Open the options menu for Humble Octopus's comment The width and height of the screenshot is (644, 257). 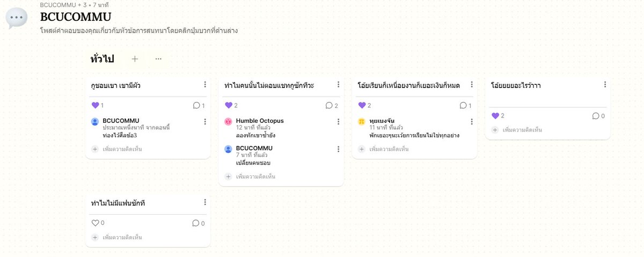(x=338, y=122)
